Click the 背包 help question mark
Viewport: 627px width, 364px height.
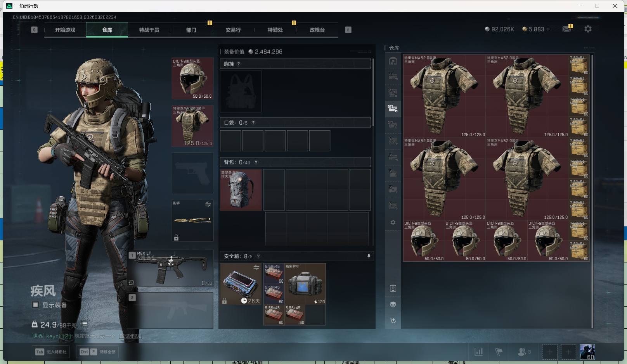[x=256, y=162]
